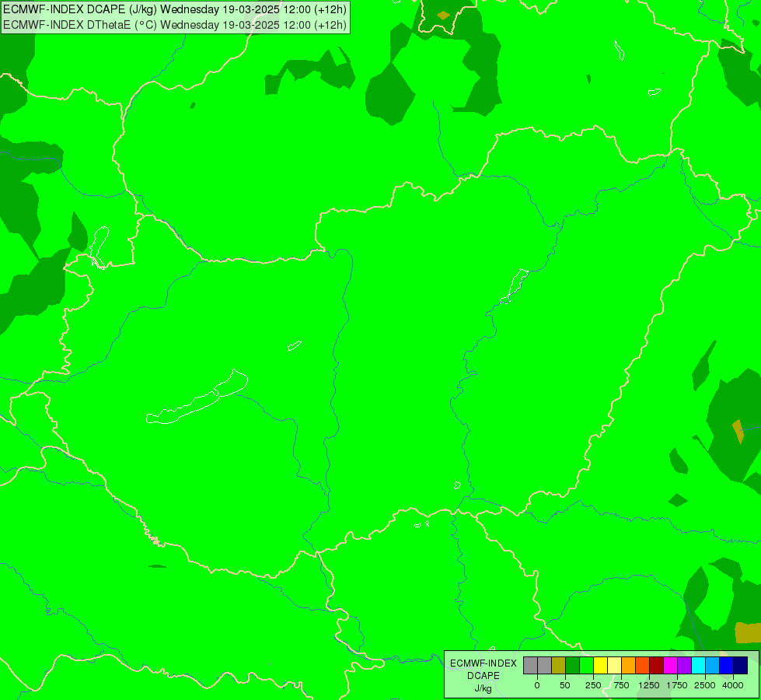
Task: Click the DCAPE label in the legend box
Action: [x=483, y=676]
